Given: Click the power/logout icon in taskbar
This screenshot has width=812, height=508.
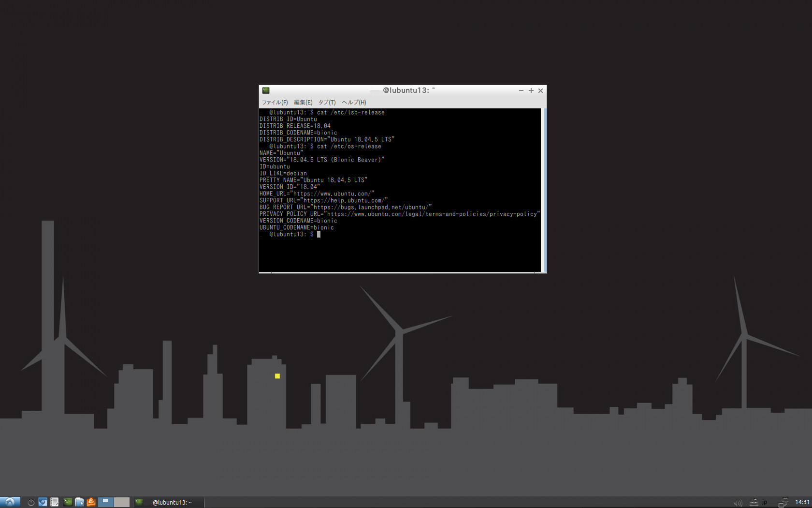Looking at the screenshot, I should 31,502.
